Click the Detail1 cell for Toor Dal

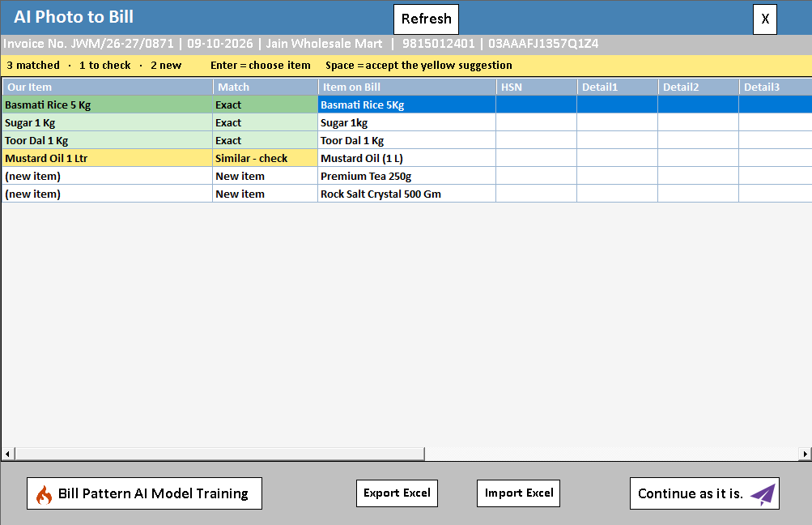point(617,140)
